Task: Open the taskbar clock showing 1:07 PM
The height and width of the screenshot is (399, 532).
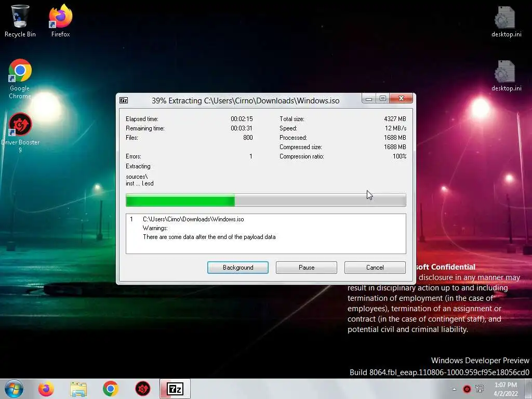Action: (506, 389)
